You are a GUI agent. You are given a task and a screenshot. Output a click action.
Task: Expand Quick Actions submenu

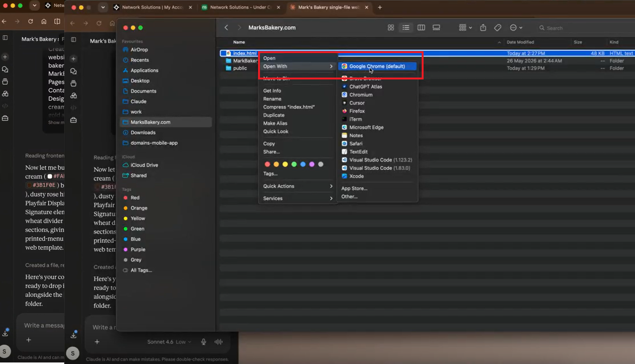click(298, 186)
